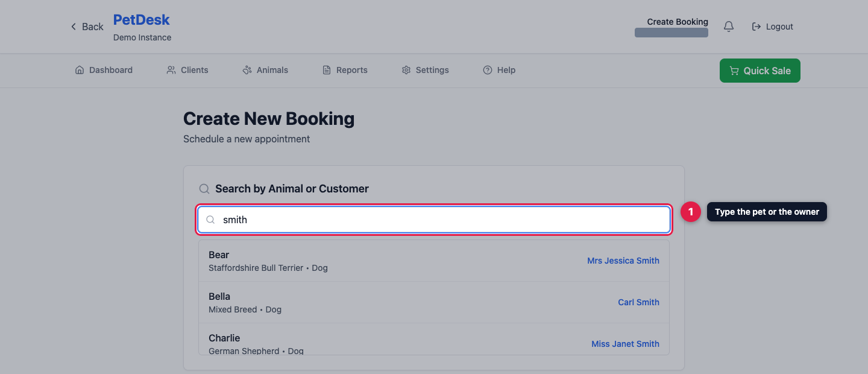Click the PetDesk logo title
The width and height of the screenshot is (868, 374).
point(142,20)
